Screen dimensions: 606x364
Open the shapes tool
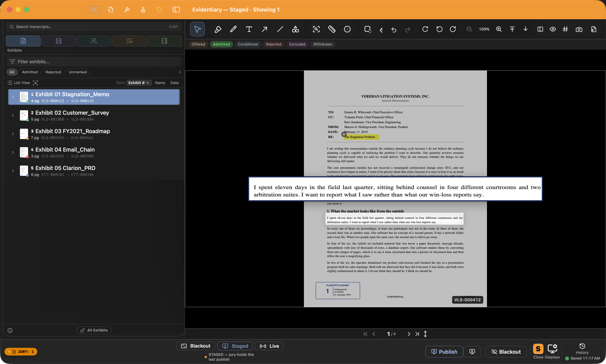(295, 29)
